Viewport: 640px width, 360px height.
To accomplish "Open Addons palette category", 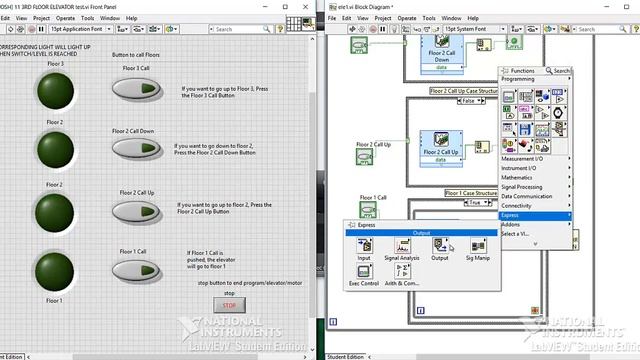I will pyautogui.click(x=536, y=224).
